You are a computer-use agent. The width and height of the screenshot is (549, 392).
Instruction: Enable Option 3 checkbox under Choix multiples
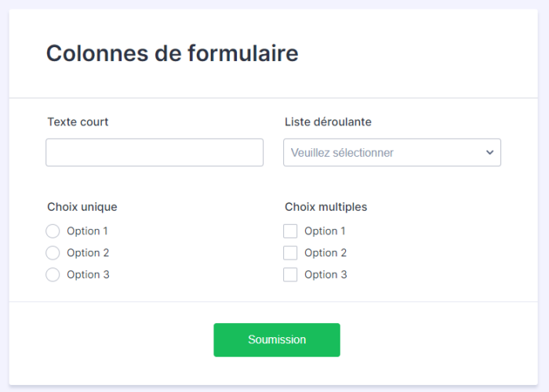point(290,275)
